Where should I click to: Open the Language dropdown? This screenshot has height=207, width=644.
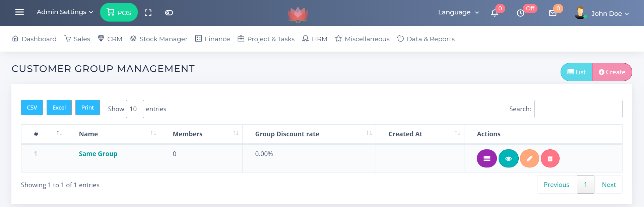458,12
